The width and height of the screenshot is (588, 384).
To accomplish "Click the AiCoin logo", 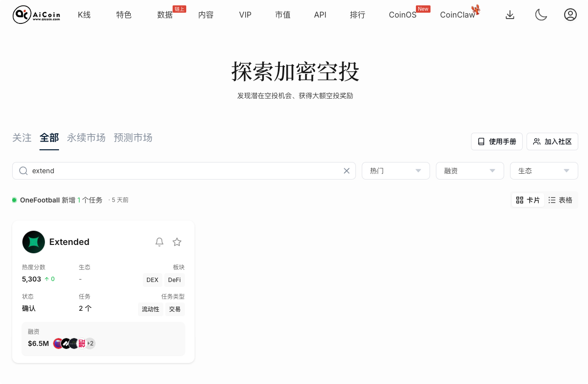I will click(x=37, y=15).
